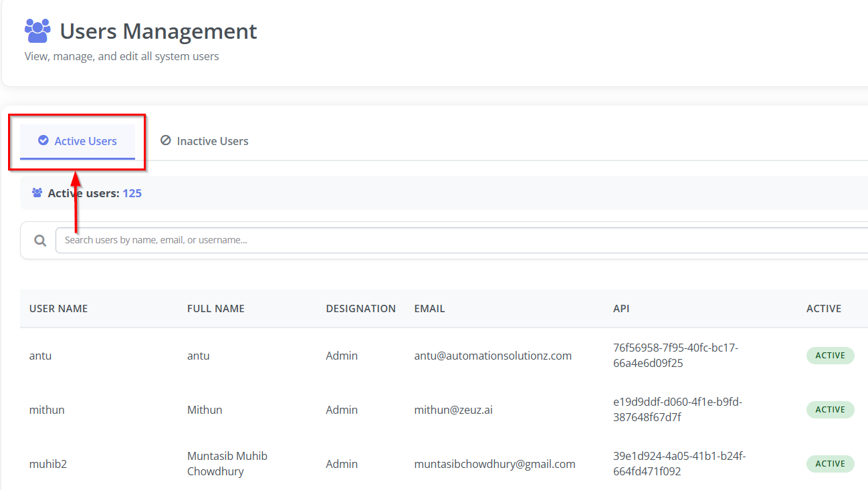
Task: Toggle the ACTIVE status badge for muhib2
Action: pyautogui.click(x=830, y=464)
